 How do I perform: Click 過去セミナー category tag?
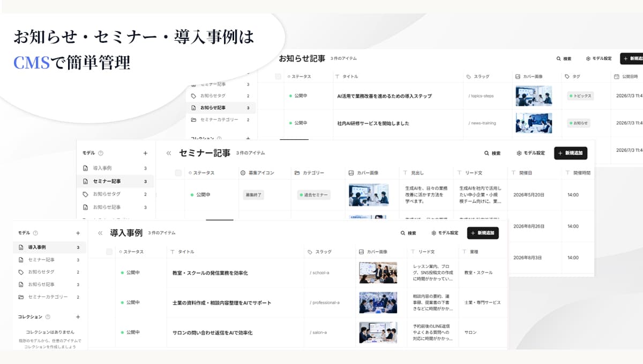(x=314, y=195)
